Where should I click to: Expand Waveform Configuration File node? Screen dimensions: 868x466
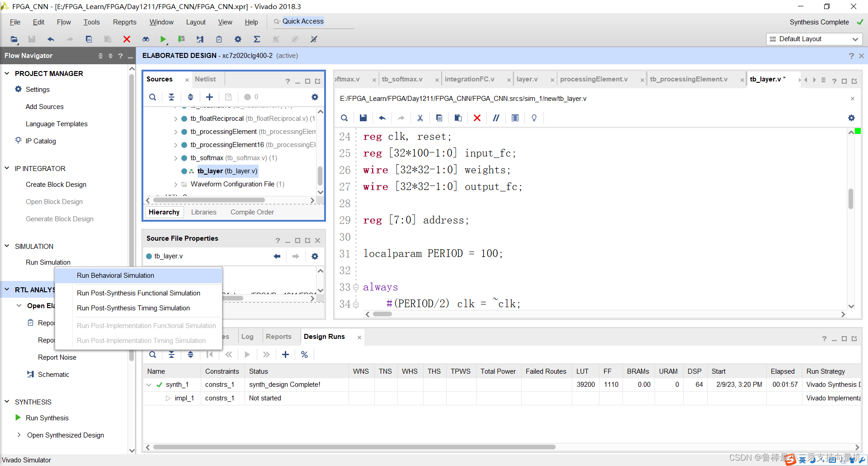175,184
